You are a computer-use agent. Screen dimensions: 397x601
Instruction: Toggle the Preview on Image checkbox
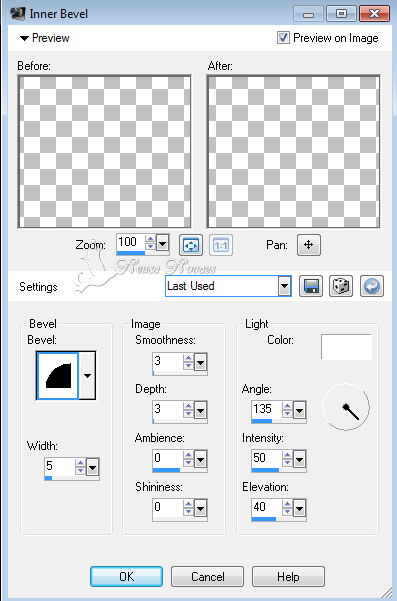point(283,38)
